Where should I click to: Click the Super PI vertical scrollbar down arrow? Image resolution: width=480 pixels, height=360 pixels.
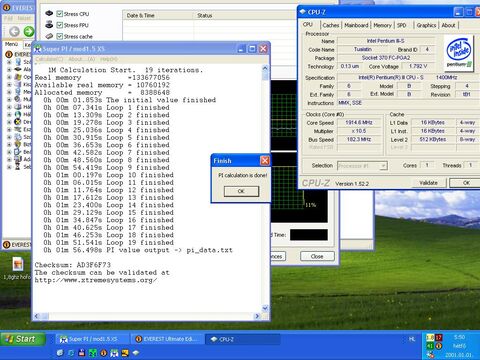265,308
